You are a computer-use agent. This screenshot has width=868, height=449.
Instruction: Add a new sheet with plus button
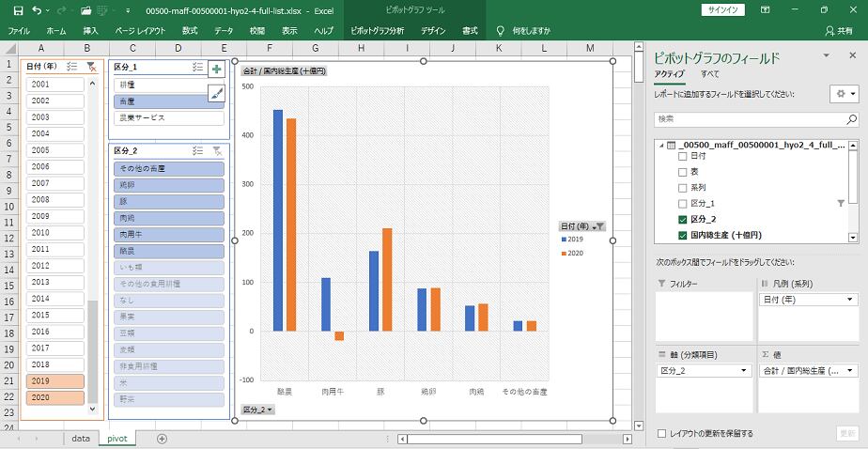162,439
